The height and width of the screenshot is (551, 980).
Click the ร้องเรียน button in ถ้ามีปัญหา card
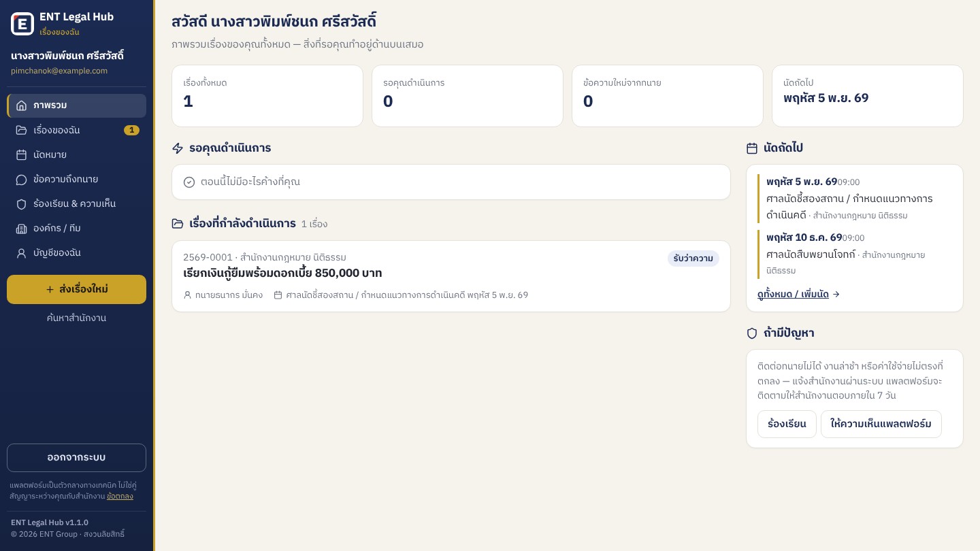(787, 424)
